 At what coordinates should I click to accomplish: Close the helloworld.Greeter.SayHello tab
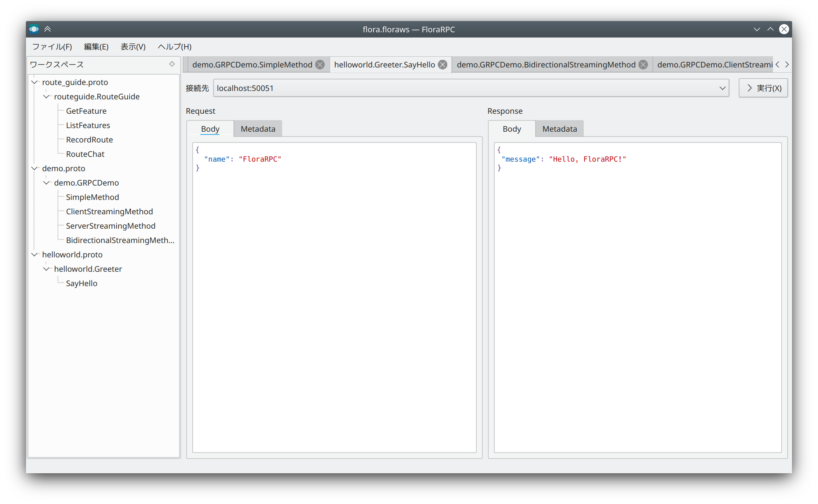coord(443,65)
